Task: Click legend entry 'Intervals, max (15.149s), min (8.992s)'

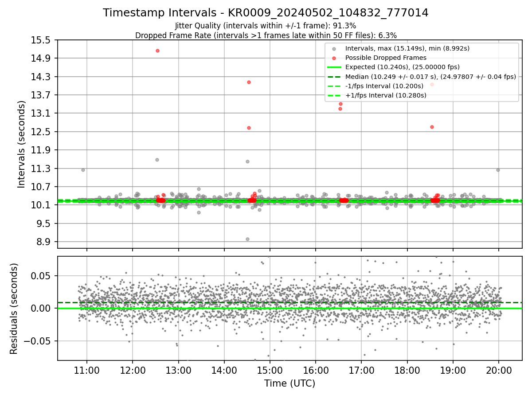Action: pos(407,48)
